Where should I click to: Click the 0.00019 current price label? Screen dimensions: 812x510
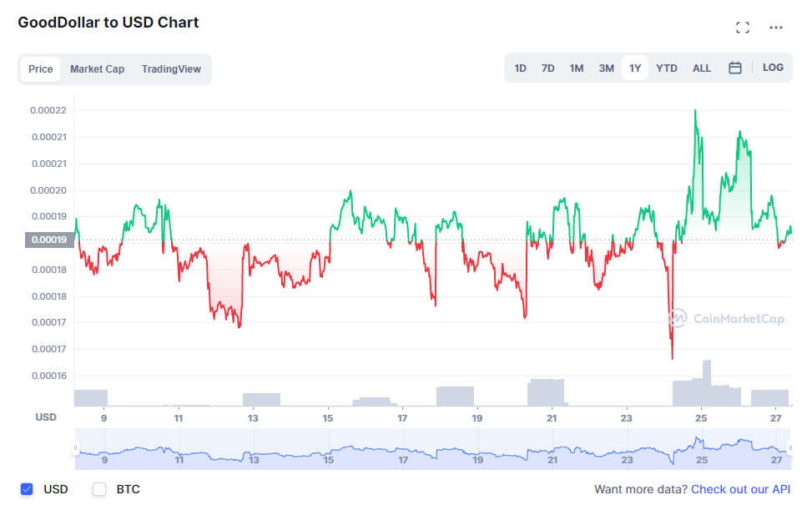pyautogui.click(x=49, y=240)
